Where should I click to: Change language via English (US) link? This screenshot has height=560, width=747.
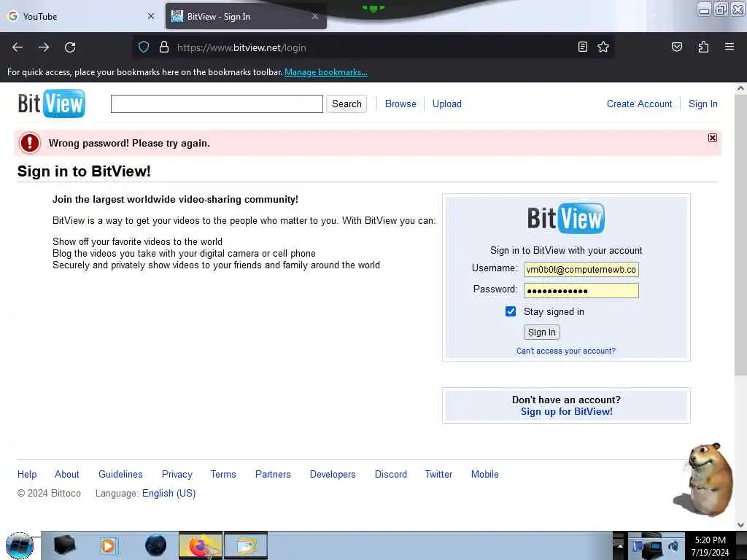point(169,494)
